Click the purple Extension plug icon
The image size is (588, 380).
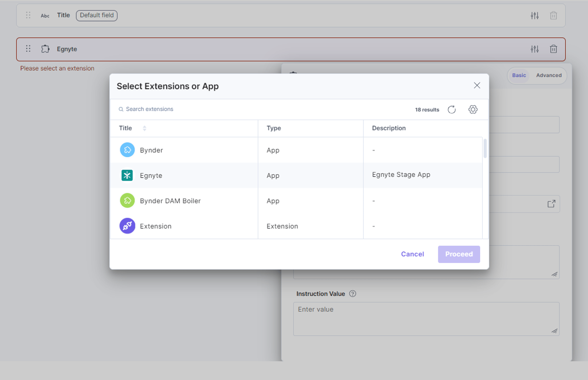pyautogui.click(x=127, y=226)
